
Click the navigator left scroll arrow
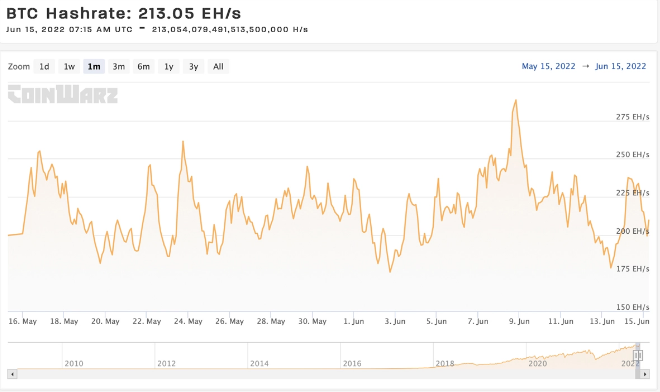[12, 374]
